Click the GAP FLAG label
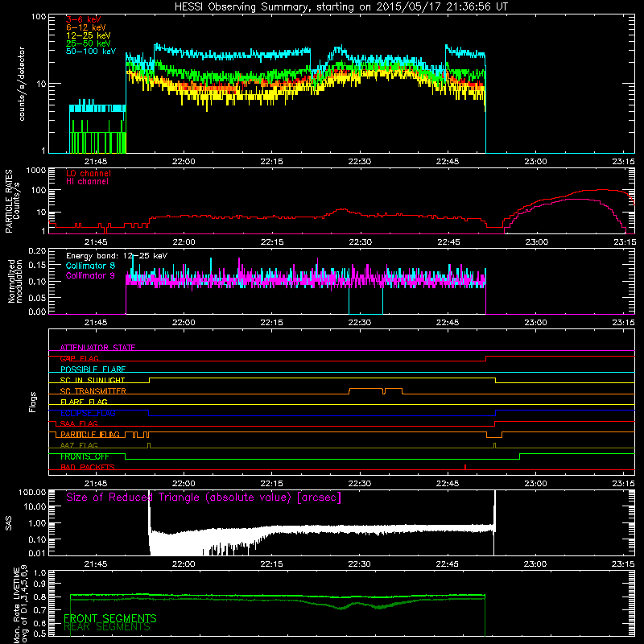 79,358
